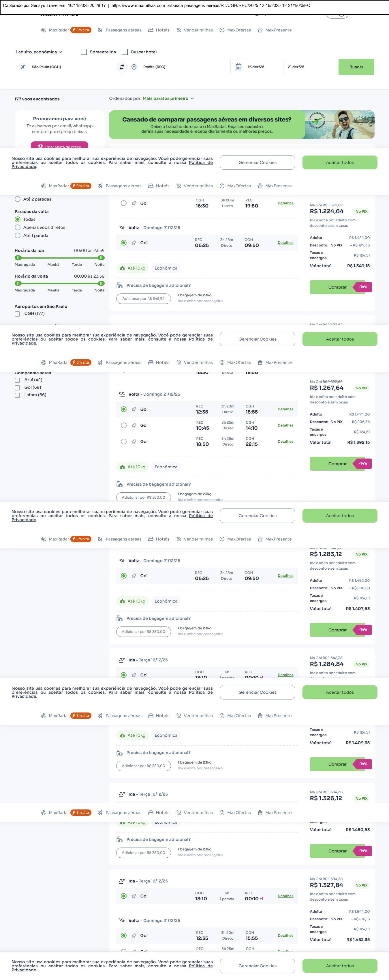The image size is (389, 980).
Task: Pin the Gol 10:45 return flight
Action: 134,426
